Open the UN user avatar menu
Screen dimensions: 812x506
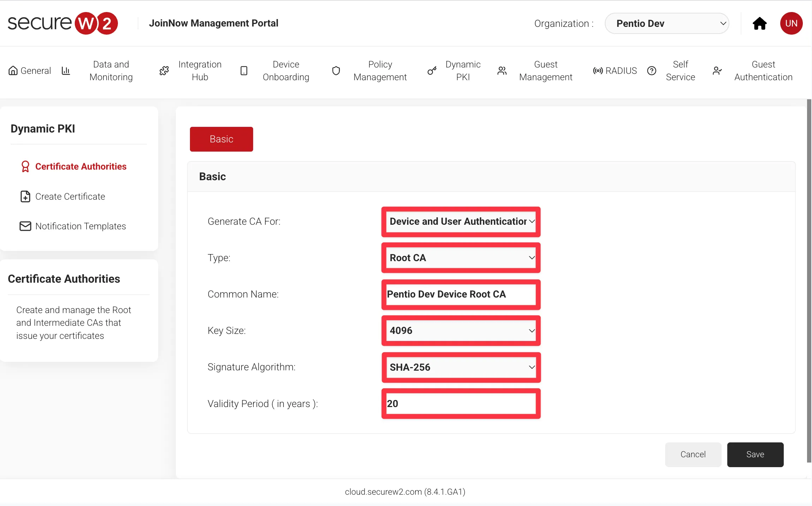point(791,23)
